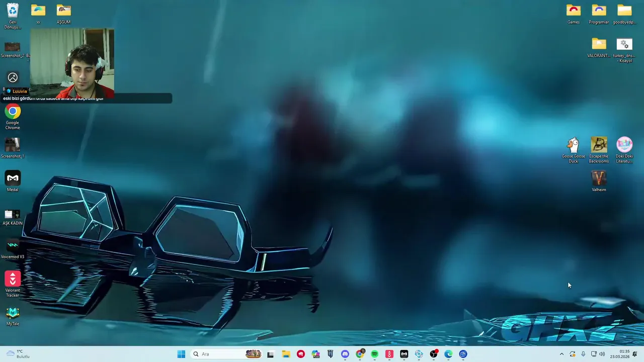Open the AŞGUM folder
The width and height of the screenshot is (644, 362).
coord(63,14)
